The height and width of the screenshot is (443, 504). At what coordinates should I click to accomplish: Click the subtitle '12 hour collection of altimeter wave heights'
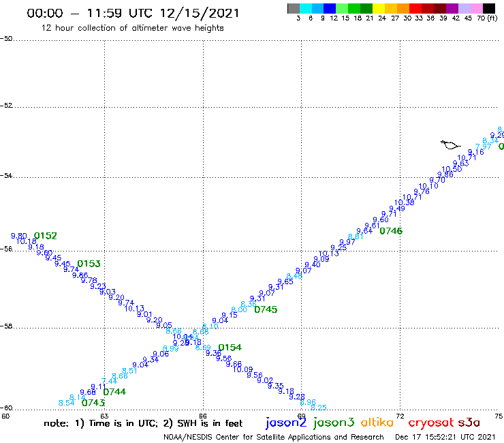pyautogui.click(x=132, y=28)
